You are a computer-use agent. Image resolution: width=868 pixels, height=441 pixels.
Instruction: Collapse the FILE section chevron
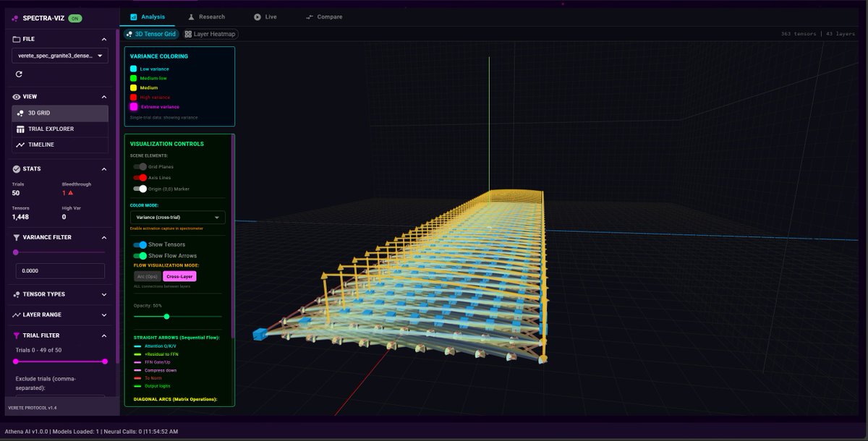click(103, 39)
